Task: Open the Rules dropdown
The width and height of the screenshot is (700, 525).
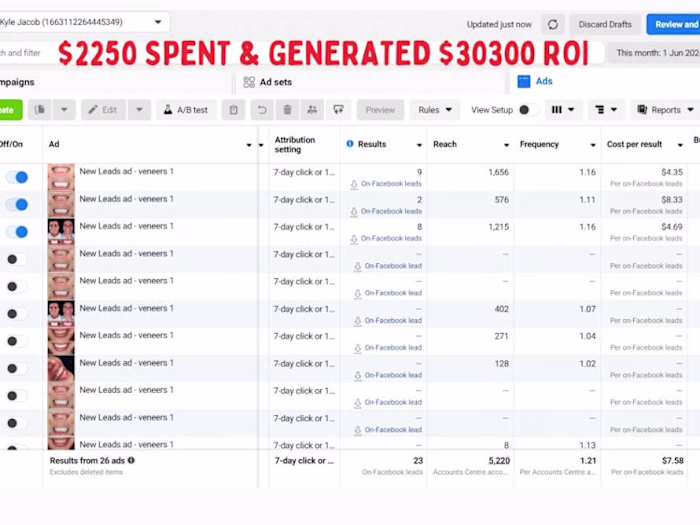Action: pos(435,110)
